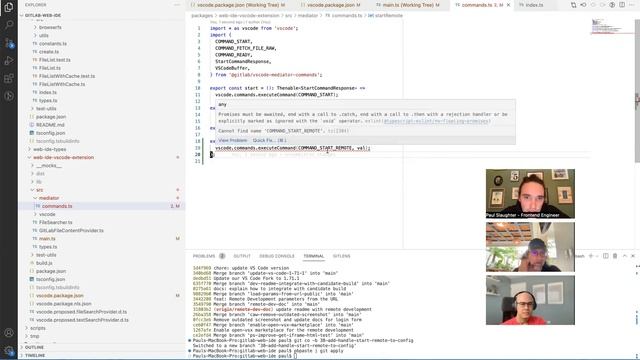640x360 pixels.
Task: Open the Source Control view icon
Action: (9, 42)
